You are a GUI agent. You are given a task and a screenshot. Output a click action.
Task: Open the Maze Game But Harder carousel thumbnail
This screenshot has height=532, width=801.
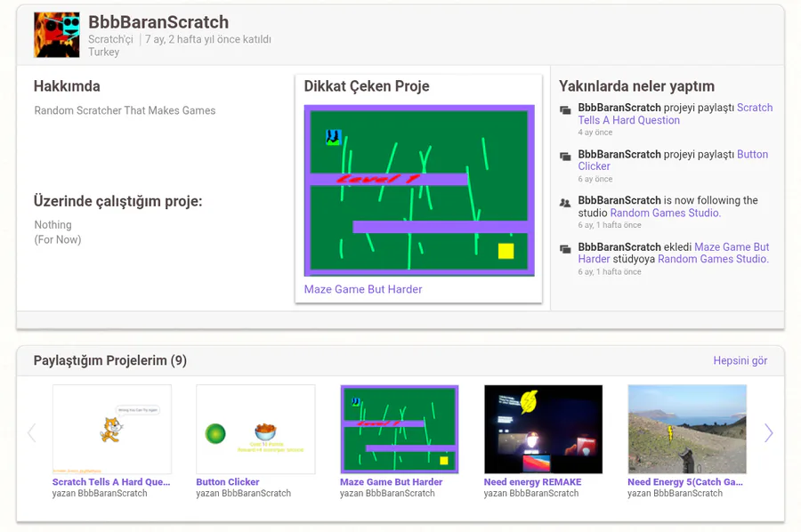tap(400, 430)
